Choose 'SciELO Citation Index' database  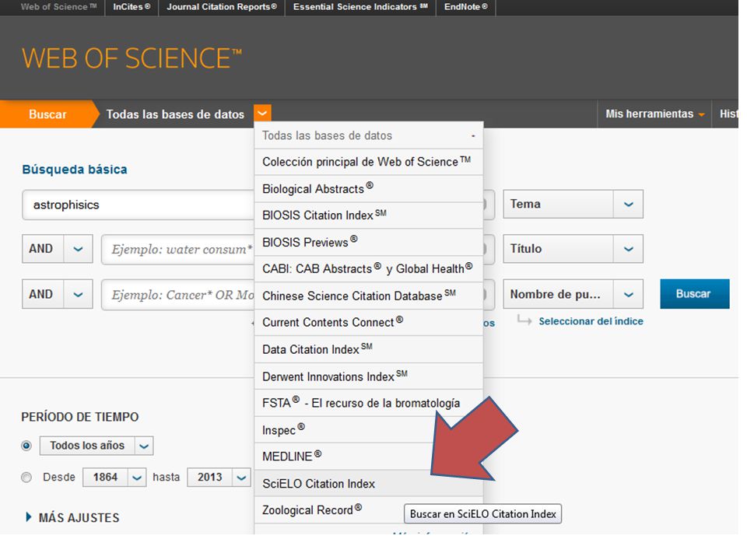point(369,483)
